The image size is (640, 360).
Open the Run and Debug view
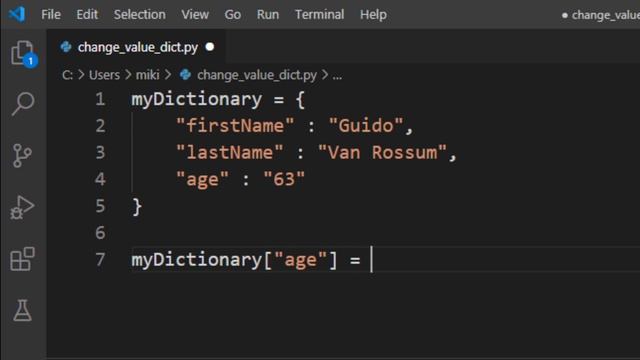point(22,207)
